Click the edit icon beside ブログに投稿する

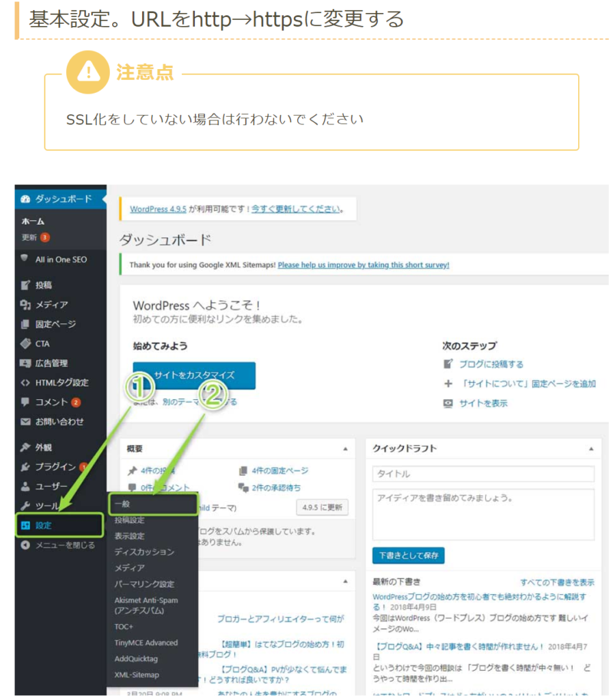448,364
